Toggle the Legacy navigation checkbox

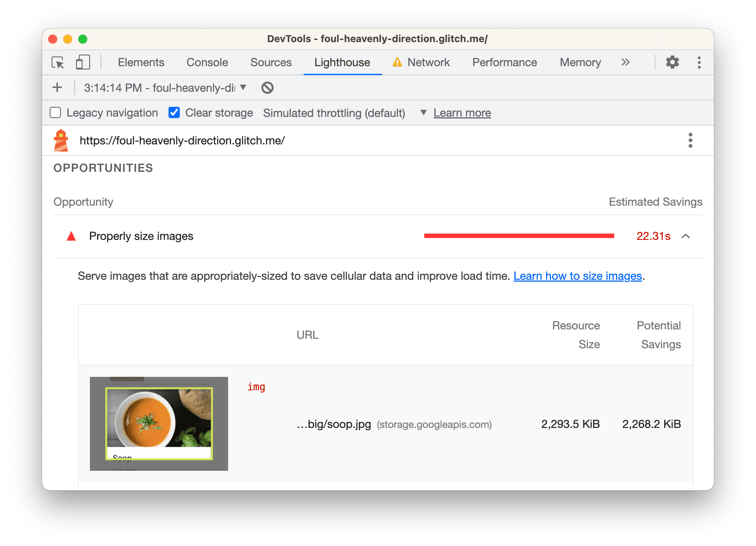[x=57, y=113]
